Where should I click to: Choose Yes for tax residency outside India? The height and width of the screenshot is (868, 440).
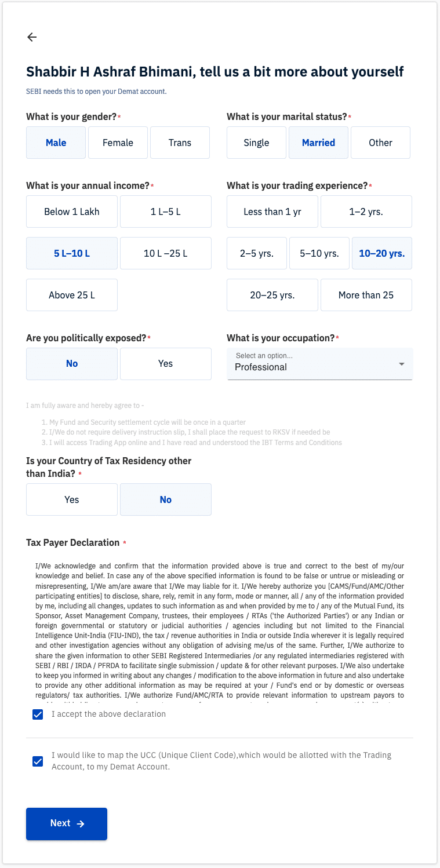click(72, 499)
